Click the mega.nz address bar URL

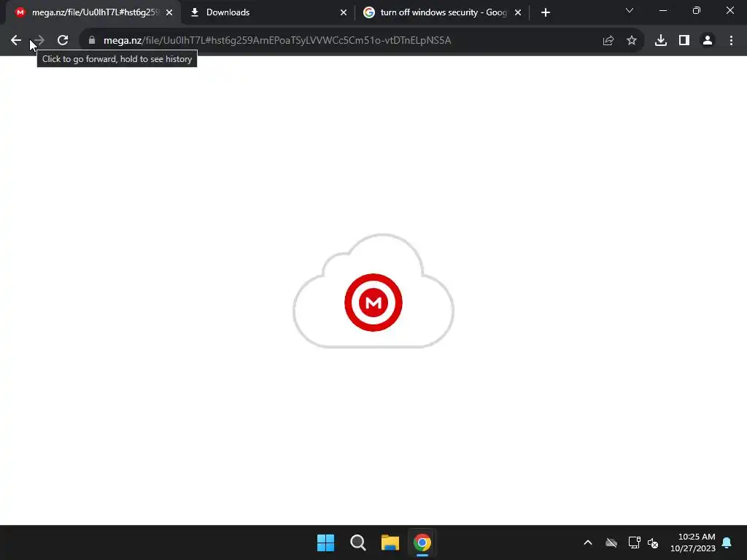pos(277,41)
